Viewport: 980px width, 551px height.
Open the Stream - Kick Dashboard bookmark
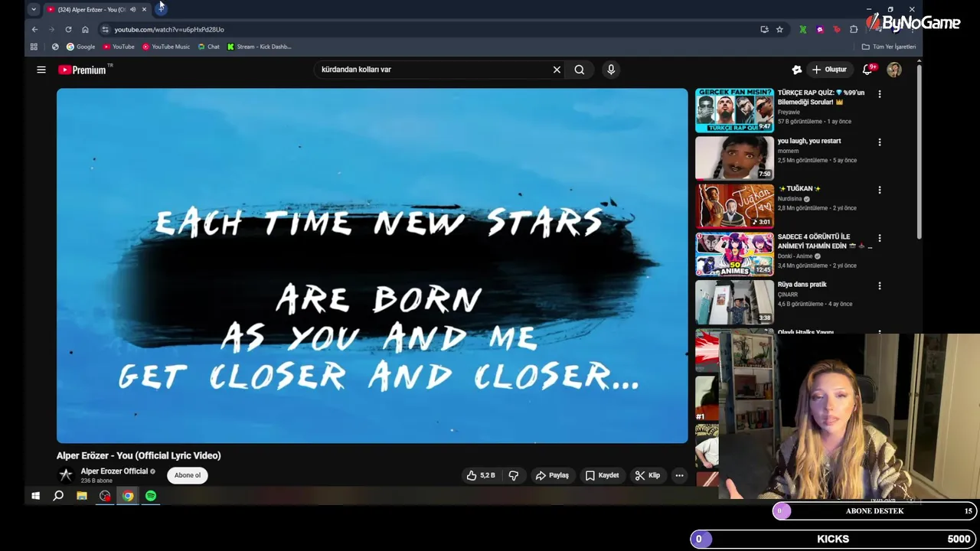pyautogui.click(x=259, y=47)
